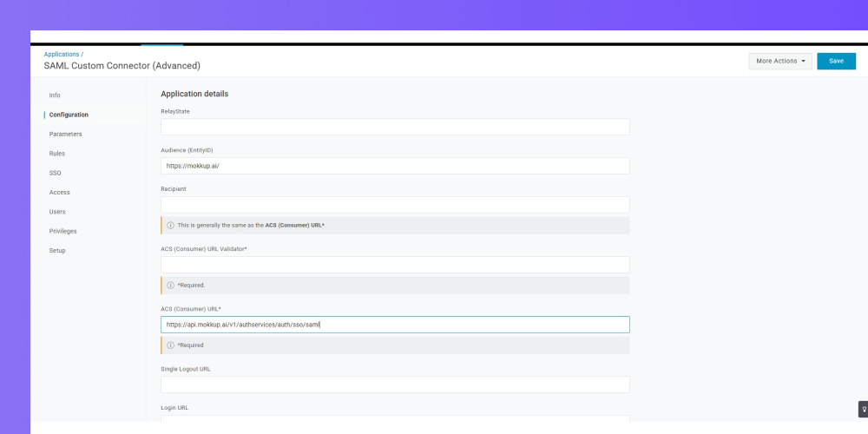Click info icon in Recipient hint
Image resolution: width=868 pixels, height=434 pixels.
(170, 226)
